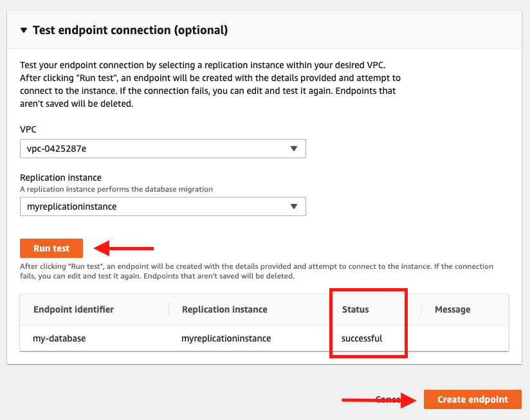Click the disclosure triangle next to section title

pyautogui.click(x=24, y=30)
